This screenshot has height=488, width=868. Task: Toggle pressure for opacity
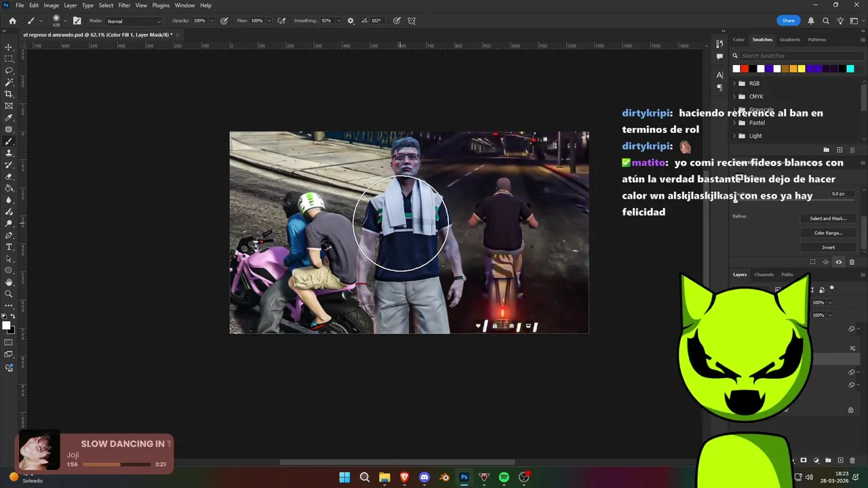[x=224, y=21]
